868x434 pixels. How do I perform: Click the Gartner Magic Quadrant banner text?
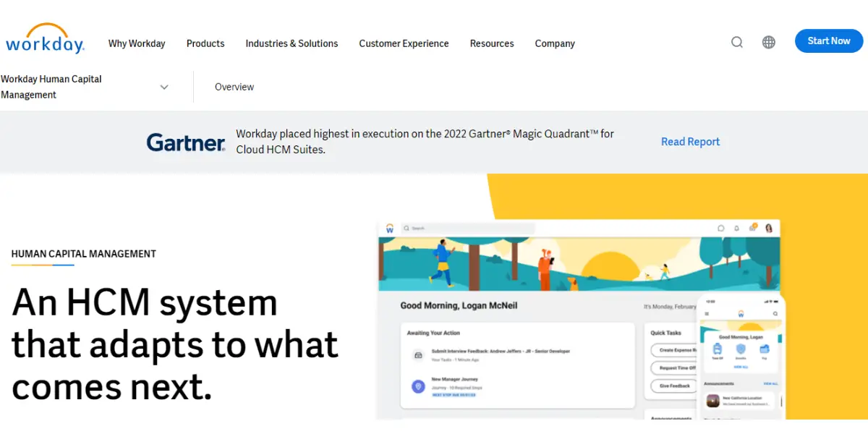point(425,142)
